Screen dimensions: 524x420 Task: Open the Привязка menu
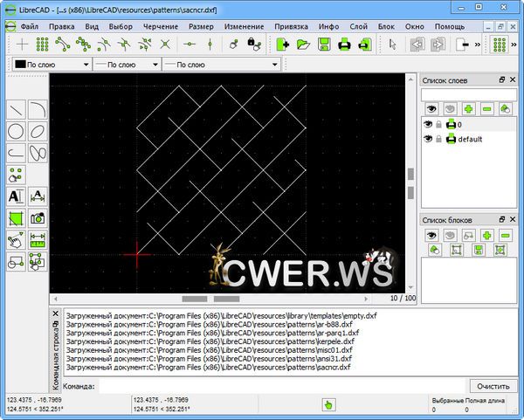pyautogui.click(x=291, y=26)
